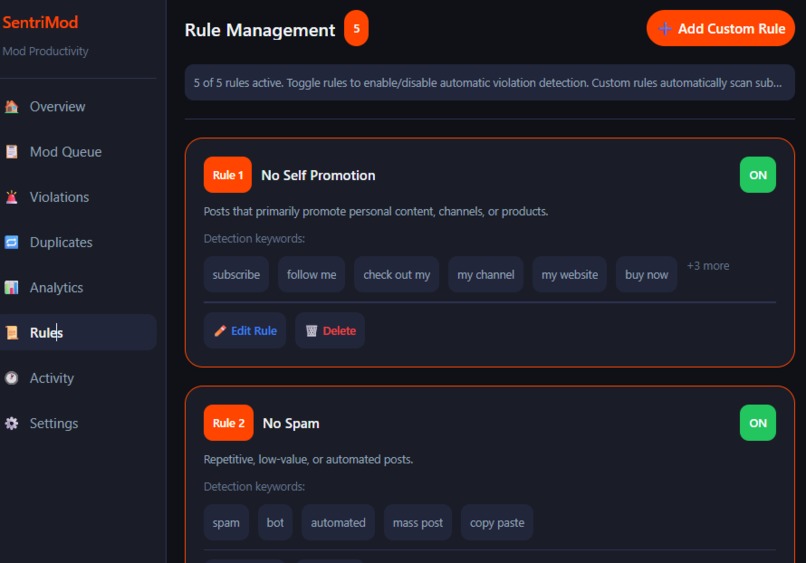Click the Rule 1 description text
The image size is (806, 563).
point(376,211)
